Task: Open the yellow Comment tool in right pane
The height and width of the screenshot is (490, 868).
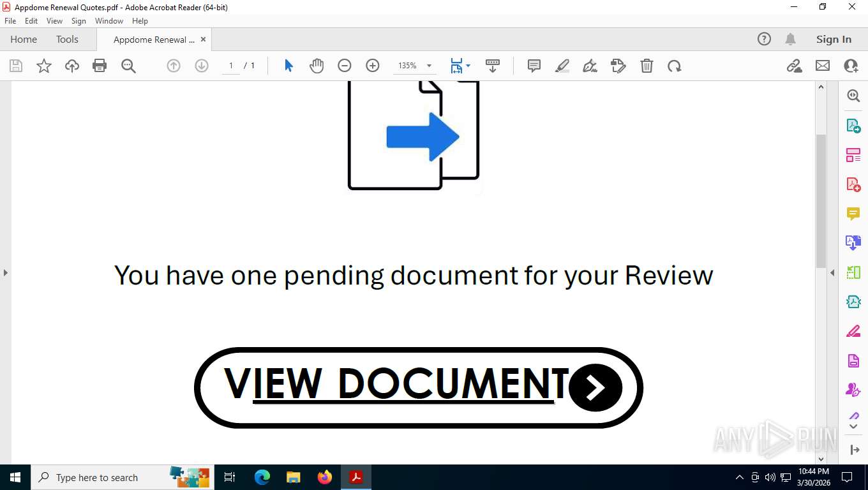Action: (x=853, y=214)
